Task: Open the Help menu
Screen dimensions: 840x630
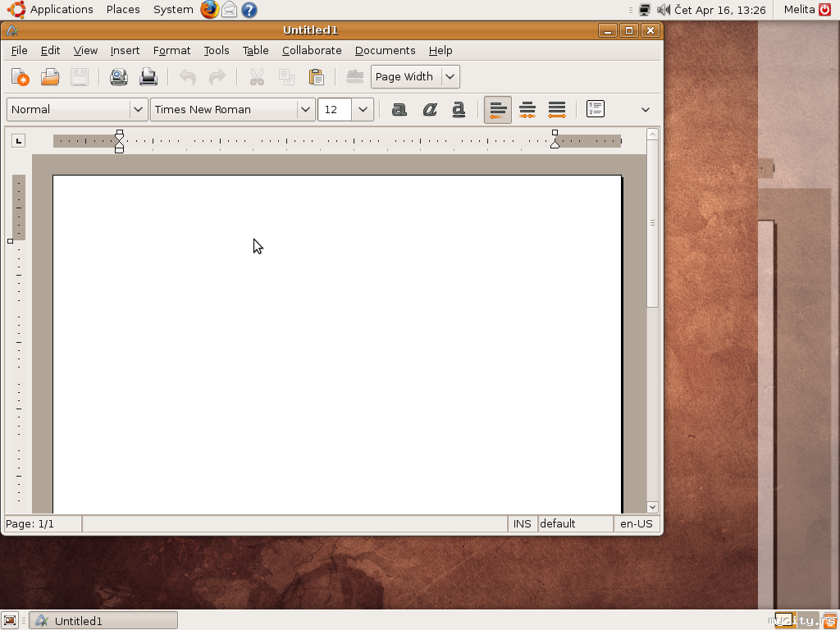Action: [x=441, y=50]
